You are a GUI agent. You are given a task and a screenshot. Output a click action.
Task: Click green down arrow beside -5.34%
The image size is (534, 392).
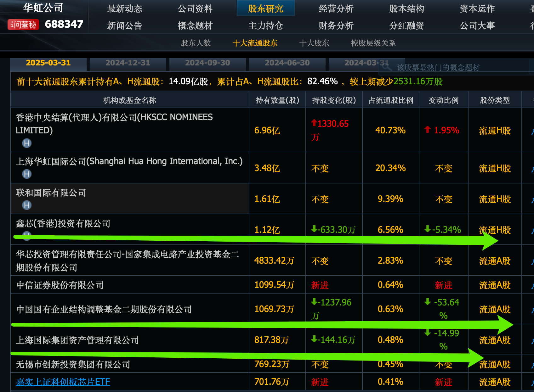tap(427, 229)
